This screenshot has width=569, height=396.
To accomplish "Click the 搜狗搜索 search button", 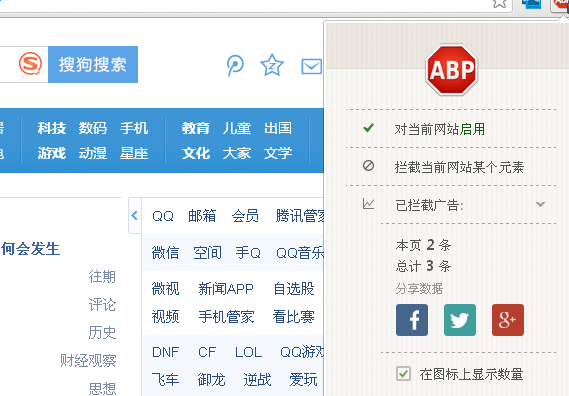I will point(93,65).
